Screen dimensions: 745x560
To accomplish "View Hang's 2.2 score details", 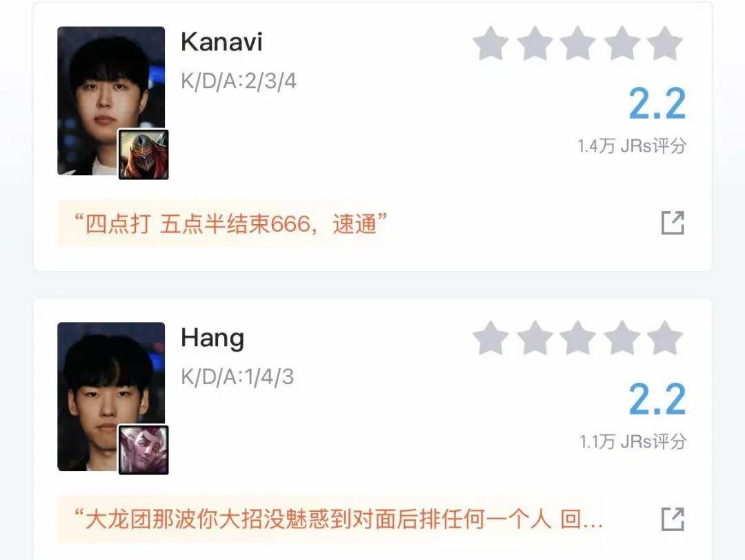I will (657, 399).
